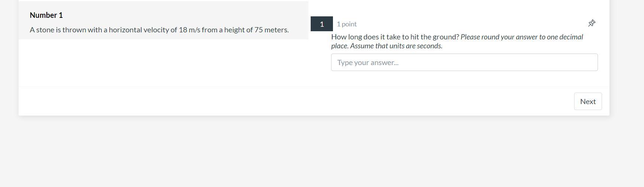Go to the next question with Next
This screenshot has width=644, height=187.
click(588, 101)
